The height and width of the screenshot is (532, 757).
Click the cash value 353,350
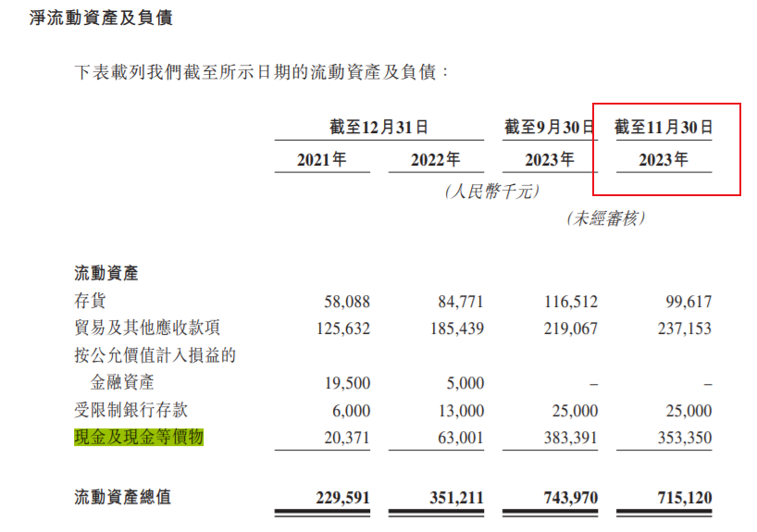[x=683, y=438]
